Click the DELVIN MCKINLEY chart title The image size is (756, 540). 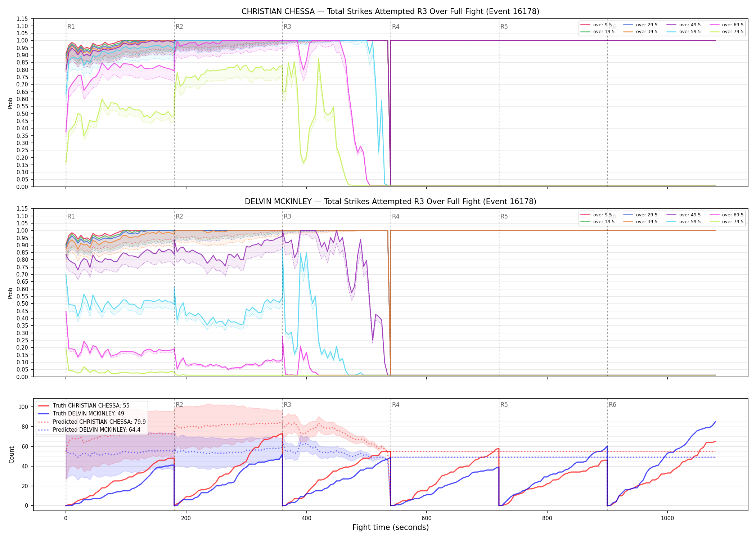coord(390,202)
